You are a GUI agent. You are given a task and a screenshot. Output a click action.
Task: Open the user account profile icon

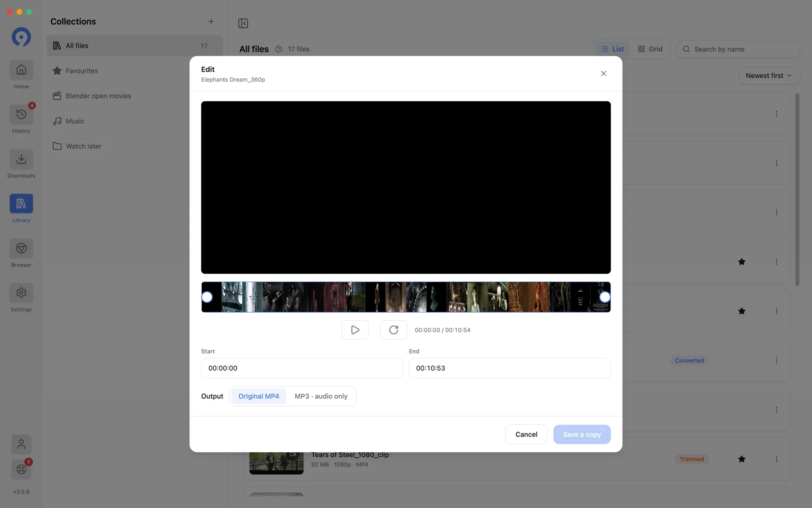(x=21, y=444)
